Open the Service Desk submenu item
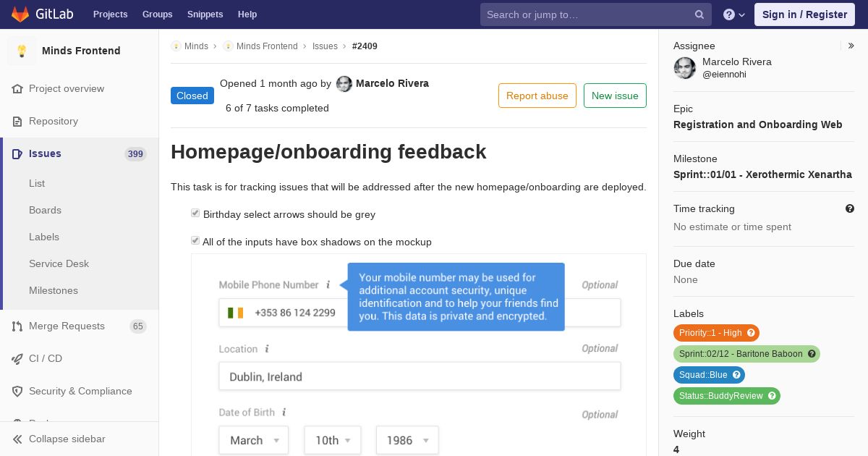Viewport: 868px width, 456px height. tap(59, 263)
